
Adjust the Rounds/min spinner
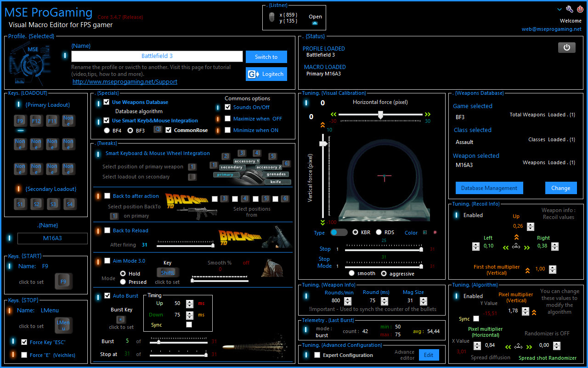click(x=348, y=301)
